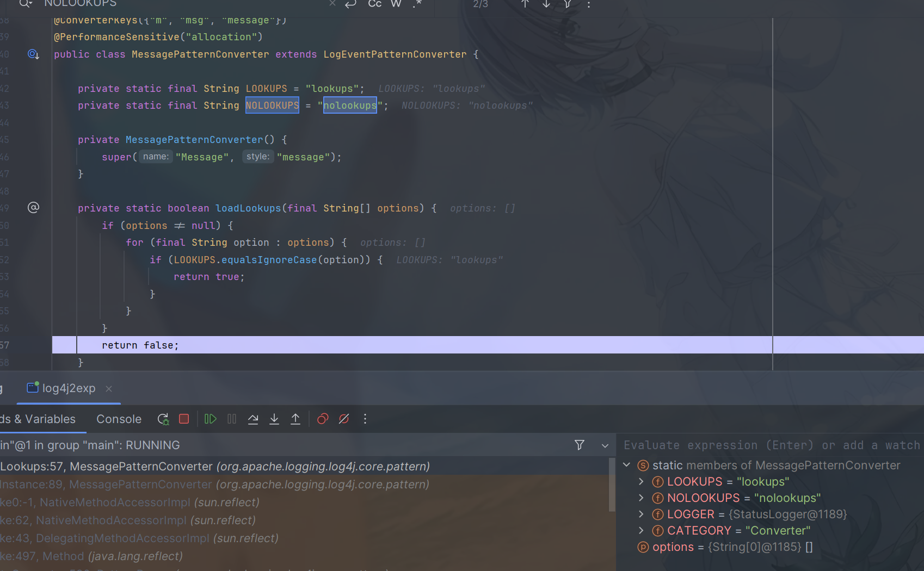The image size is (924, 571).
Task: Click the Pause program icon
Action: click(232, 419)
